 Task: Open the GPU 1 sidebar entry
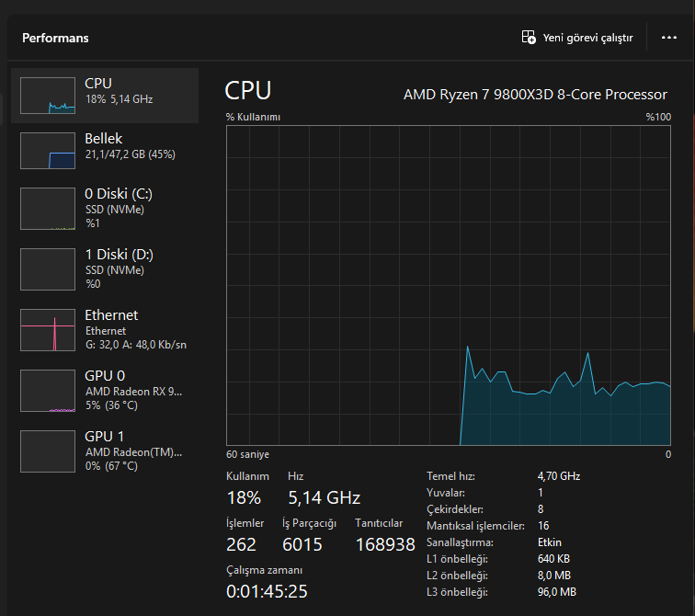tap(105, 451)
